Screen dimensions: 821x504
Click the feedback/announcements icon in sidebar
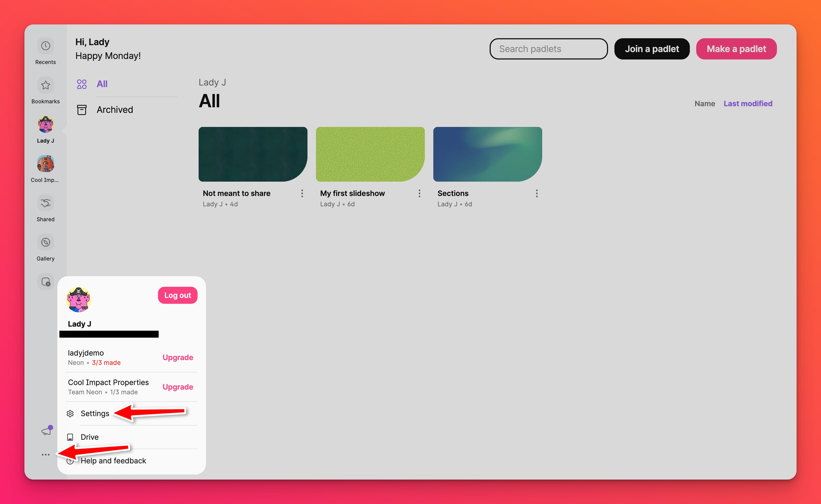pyautogui.click(x=46, y=431)
